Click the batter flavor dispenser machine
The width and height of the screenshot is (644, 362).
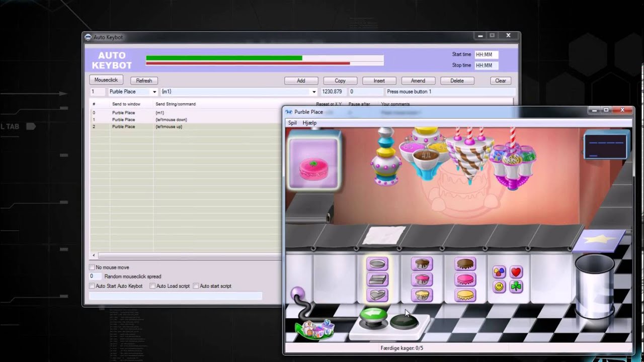[423, 154]
